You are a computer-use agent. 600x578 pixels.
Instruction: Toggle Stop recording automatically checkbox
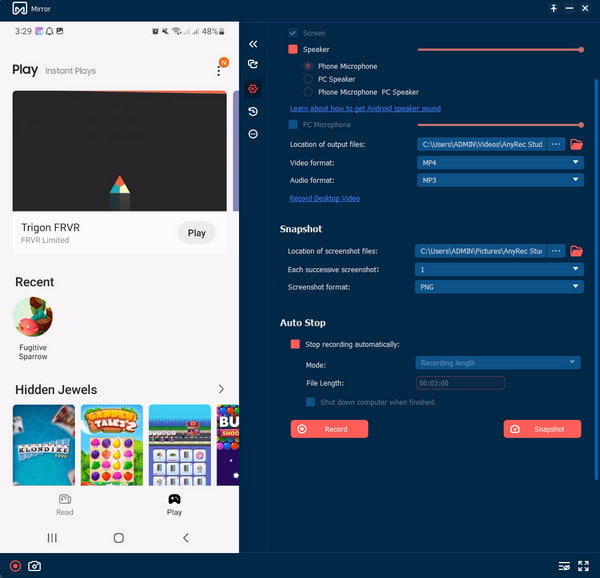(295, 344)
